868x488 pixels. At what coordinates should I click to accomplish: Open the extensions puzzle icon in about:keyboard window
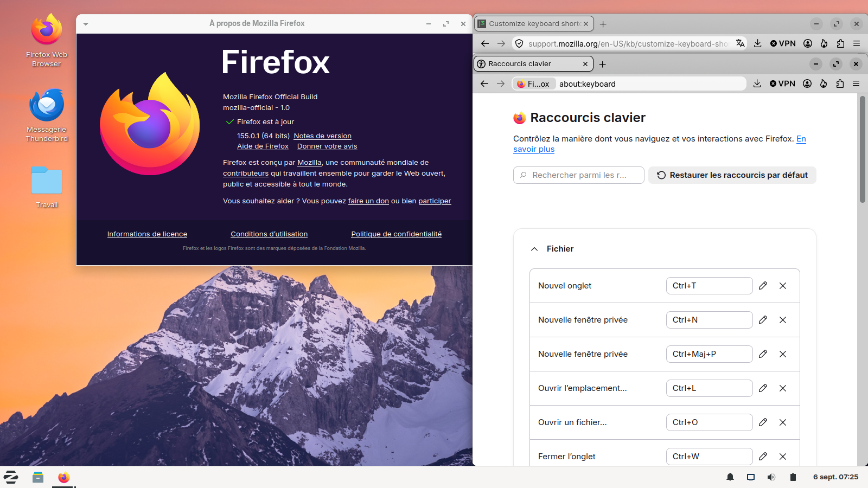coord(840,84)
